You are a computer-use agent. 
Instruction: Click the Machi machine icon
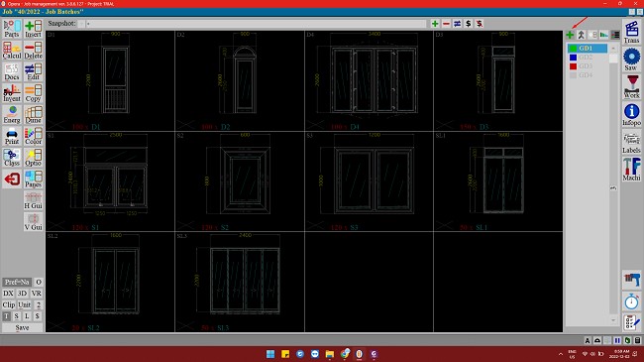(x=631, y=169)
